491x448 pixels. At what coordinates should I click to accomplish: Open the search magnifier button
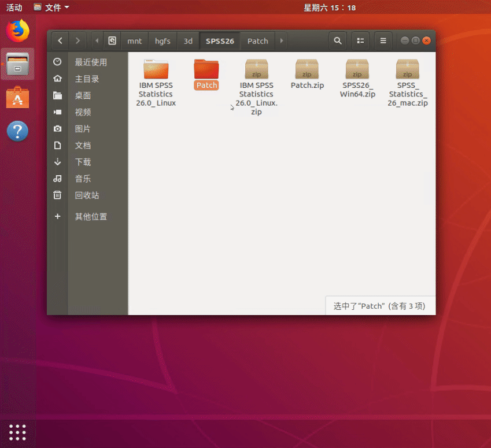(x=338, y=40)
